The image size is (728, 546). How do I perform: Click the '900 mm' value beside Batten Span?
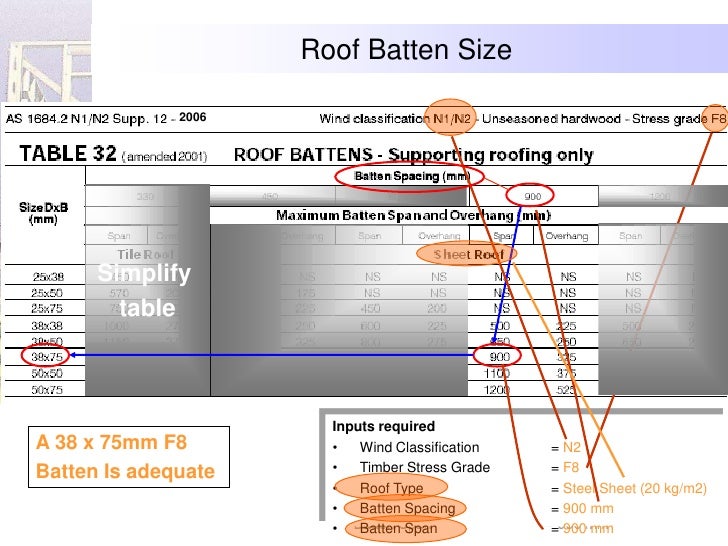point(588,528)
